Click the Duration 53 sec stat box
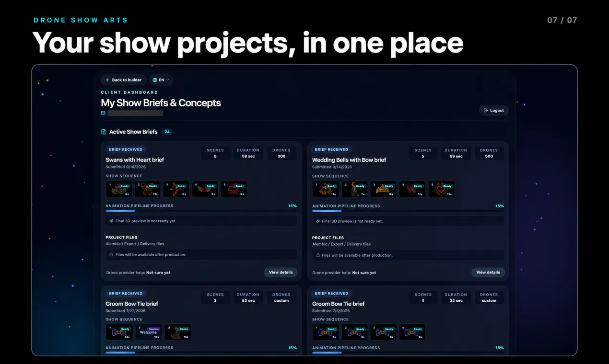Viewport: 609px width, 364px height. (x=248, y=297)
